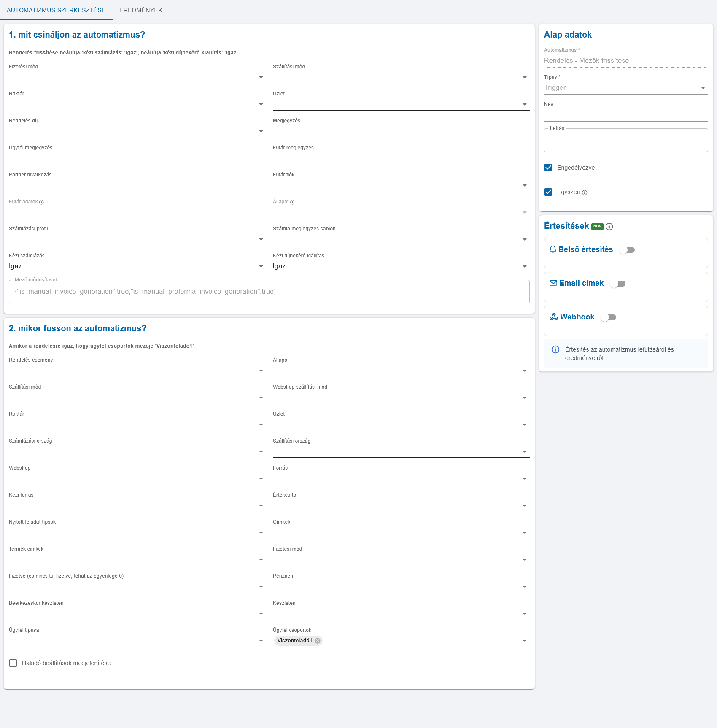
Task: Open the Nyitott feladat típsok dropdown
Action: (x=137, y=533)
